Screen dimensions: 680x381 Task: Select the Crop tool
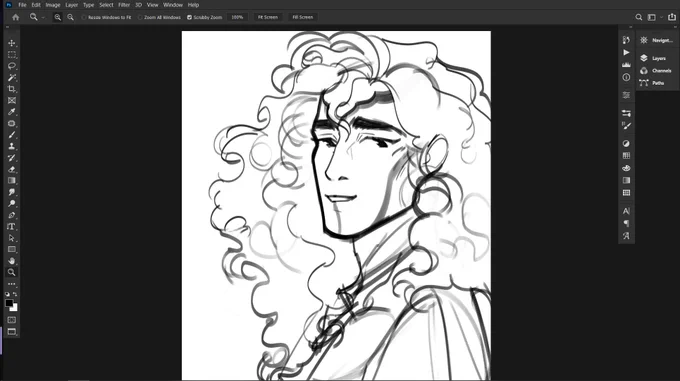(x=12, y=89)
